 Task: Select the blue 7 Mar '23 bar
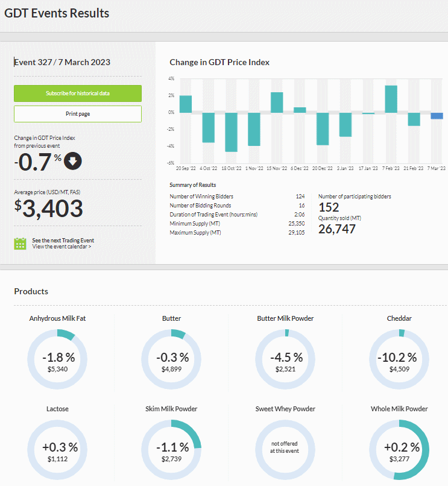(437, 116)
